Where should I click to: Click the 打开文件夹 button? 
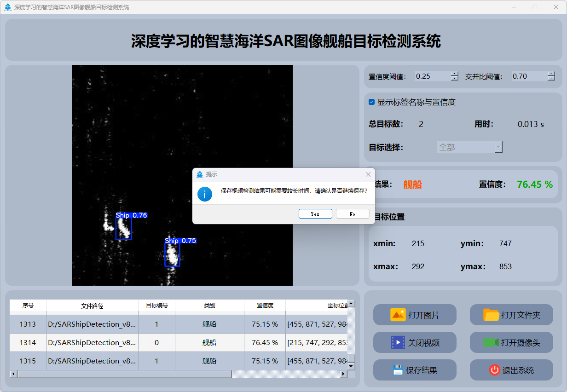pos(511,315)
